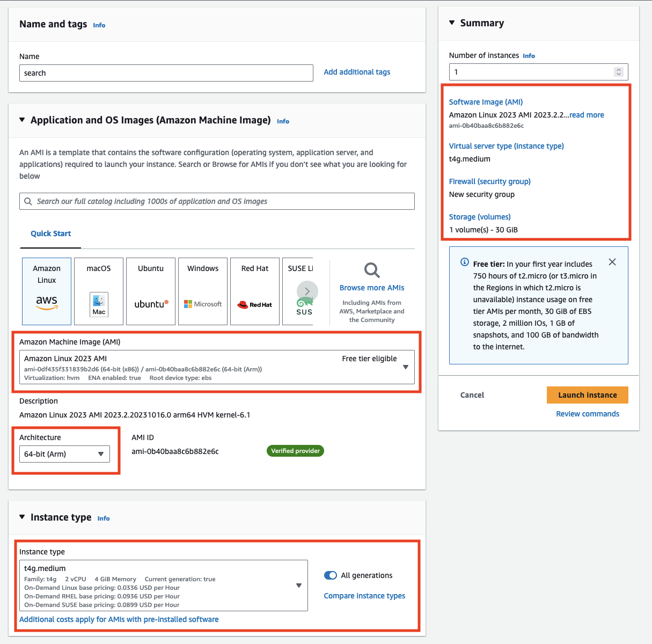Toggle the All generations switch
Screen dimensions: 652x644
click(x=331, y=575)
